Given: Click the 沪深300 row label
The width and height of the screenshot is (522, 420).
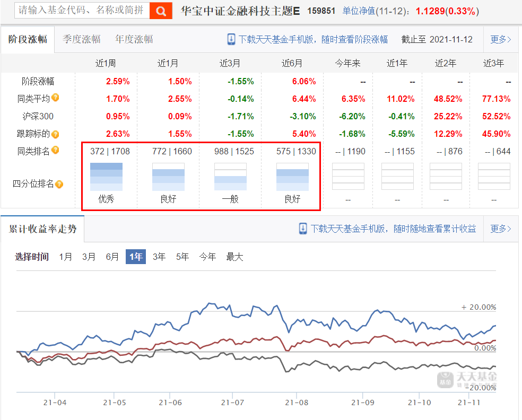Looking at the screenshot, I should coord(38,117).
